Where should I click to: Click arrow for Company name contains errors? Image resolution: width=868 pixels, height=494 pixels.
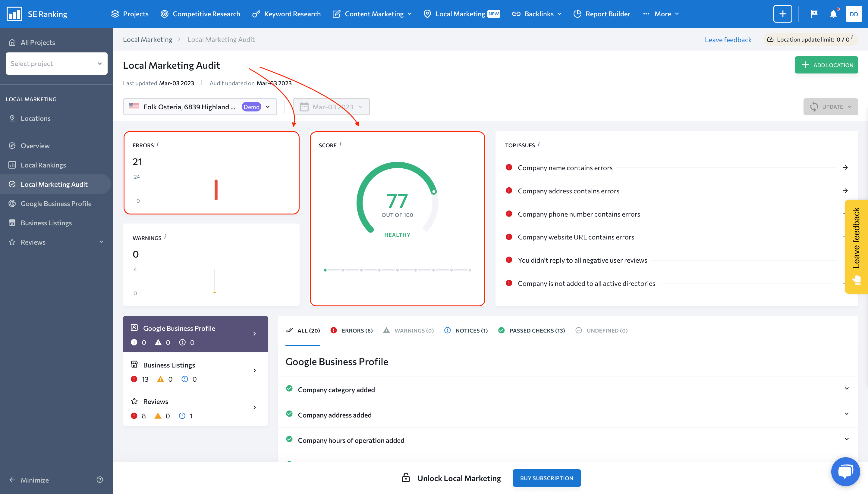coord(845,167)
